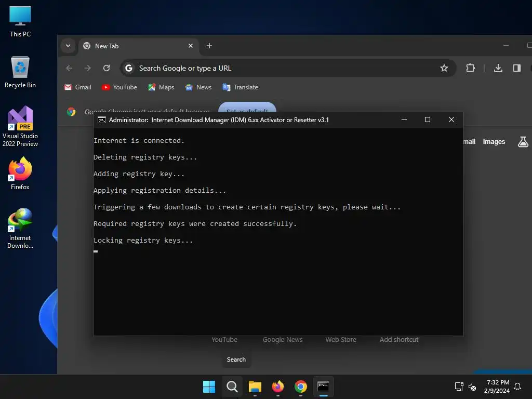Launch Visual Studio 2022 Preview shortcut

pos(20,126)
